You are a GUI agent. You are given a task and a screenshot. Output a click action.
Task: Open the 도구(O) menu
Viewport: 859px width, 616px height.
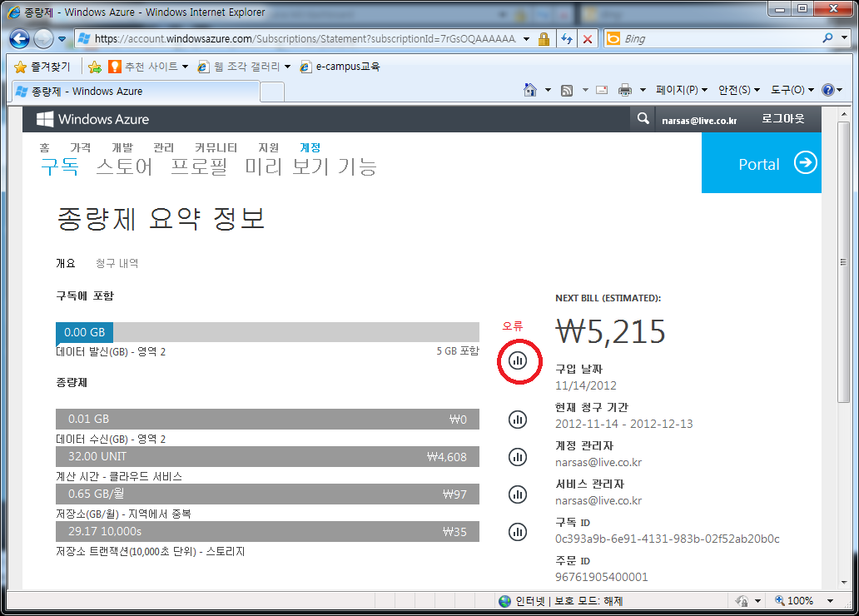[x=792, y=90]
